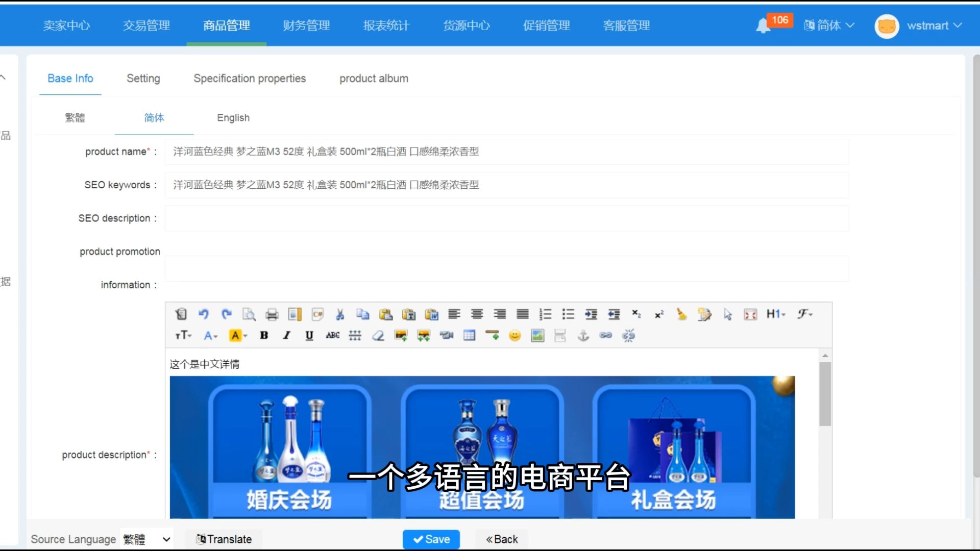
Task: Click the print icon
Action: pyautogui.click(x=272, y=314)
